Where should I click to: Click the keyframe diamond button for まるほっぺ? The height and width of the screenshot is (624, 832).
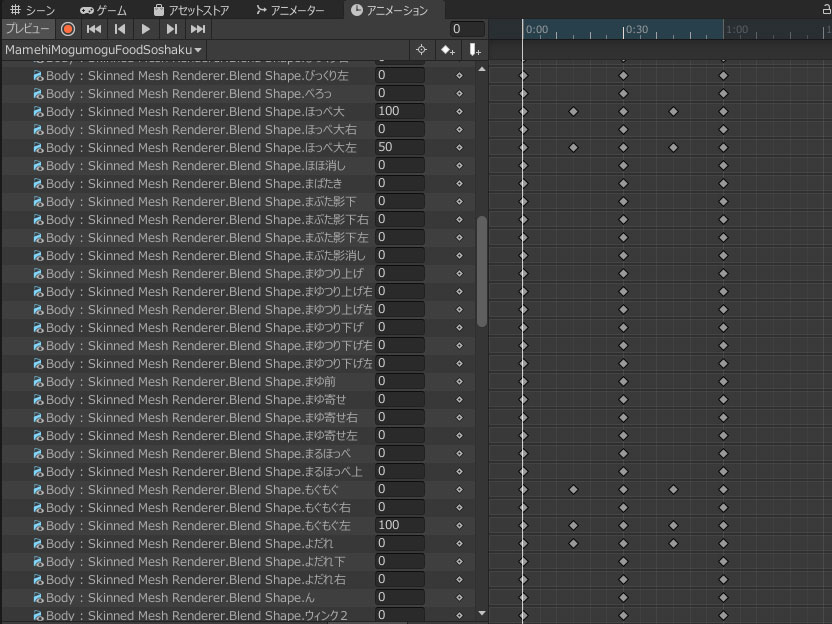tap(460, 454)
